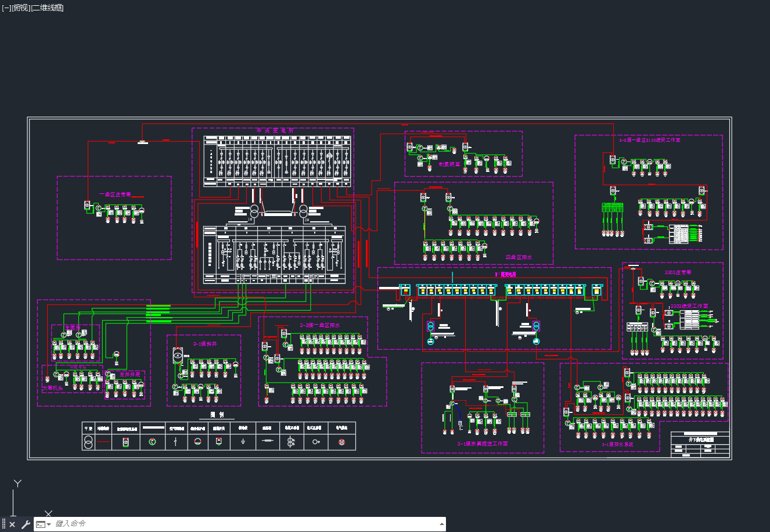
Task: Open the 俯视 view controls menu
Action: tap(20, 8)
